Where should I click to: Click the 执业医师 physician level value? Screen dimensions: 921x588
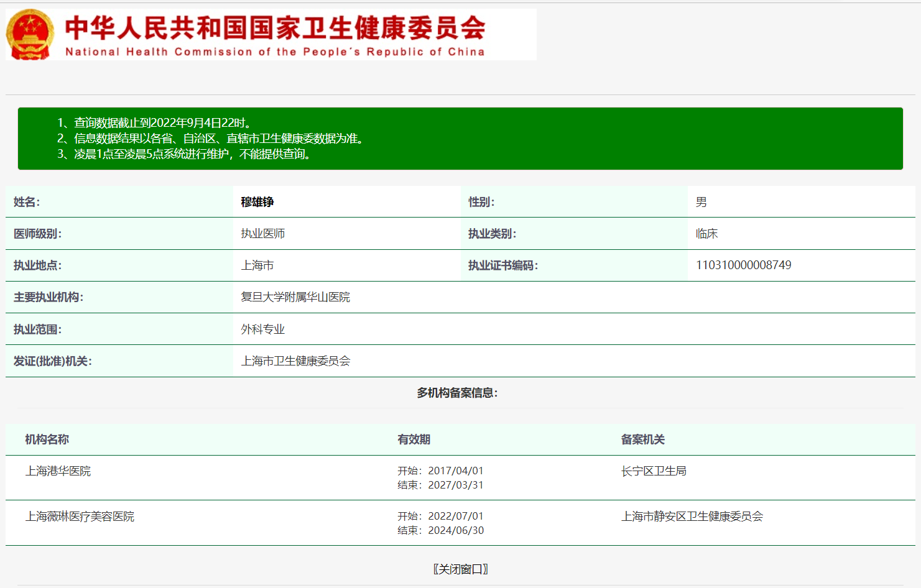point(263,234)
